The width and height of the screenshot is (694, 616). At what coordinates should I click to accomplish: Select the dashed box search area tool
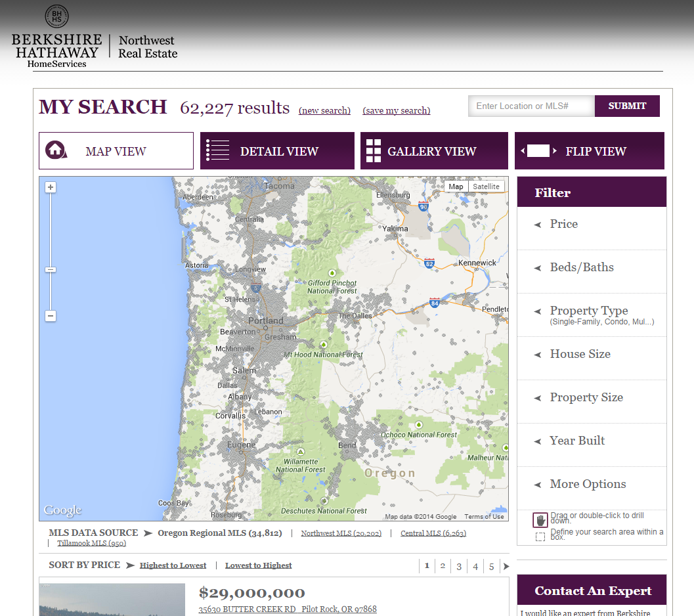pos(540,537)
